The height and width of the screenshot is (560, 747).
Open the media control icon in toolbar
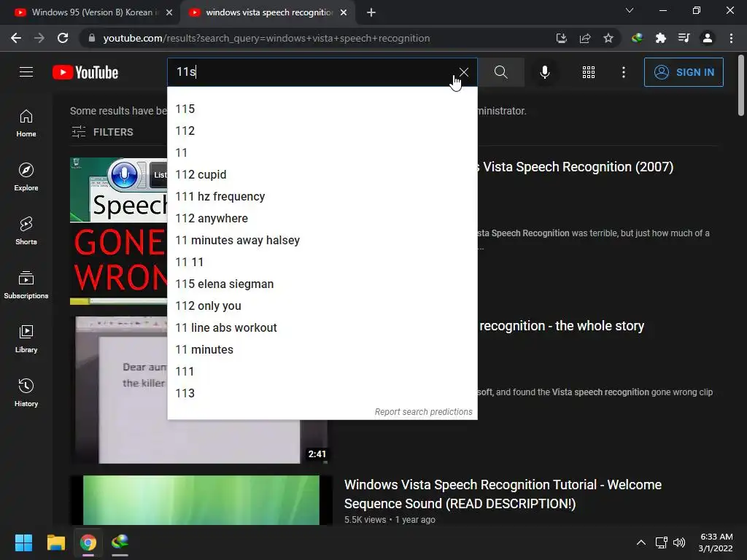tap(684, 38)
